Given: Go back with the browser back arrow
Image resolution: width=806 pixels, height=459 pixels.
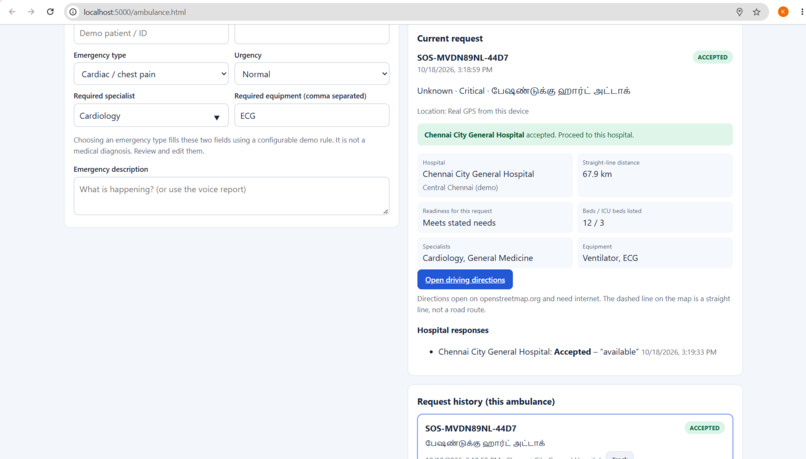Looking at the screenshot, I should [12, 12].
